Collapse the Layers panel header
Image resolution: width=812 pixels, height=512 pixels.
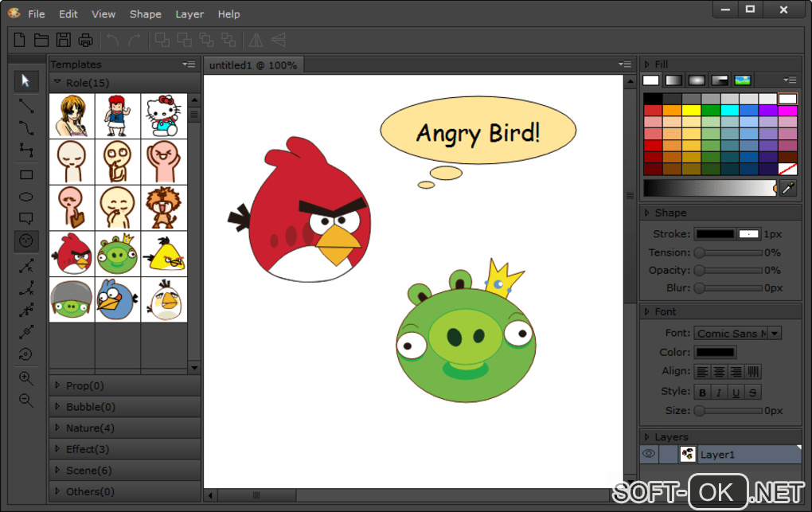coord(721,437)
